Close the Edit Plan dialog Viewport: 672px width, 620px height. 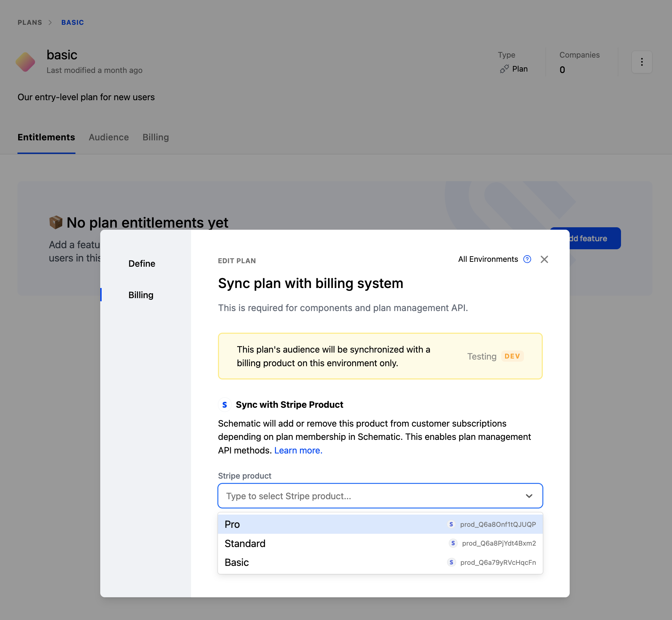tap(544, 259)
